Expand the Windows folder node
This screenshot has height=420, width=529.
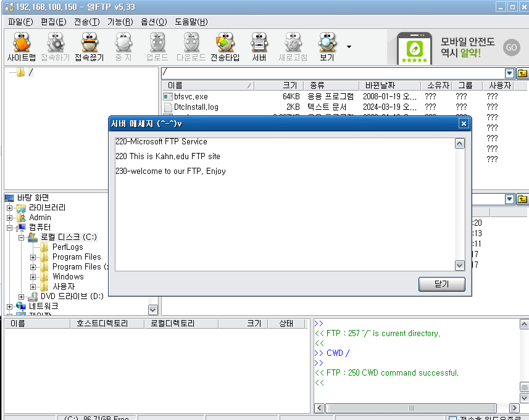pos(33,277)
